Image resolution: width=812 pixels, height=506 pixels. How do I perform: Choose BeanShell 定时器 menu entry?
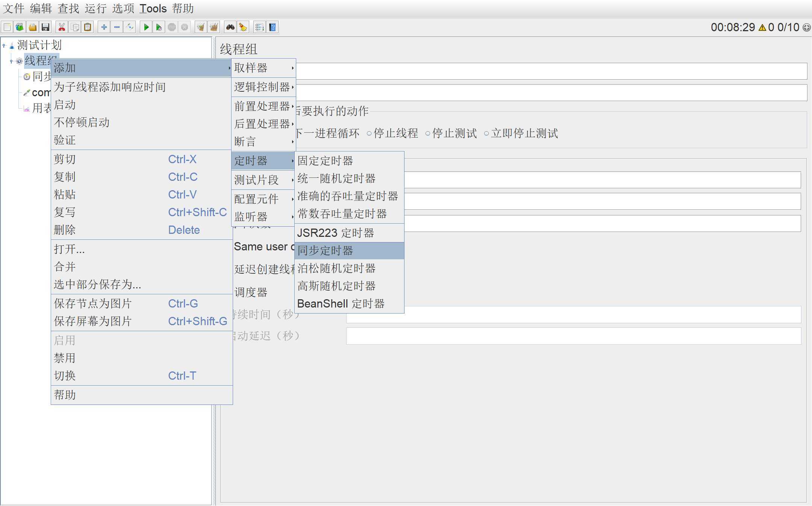350,304
